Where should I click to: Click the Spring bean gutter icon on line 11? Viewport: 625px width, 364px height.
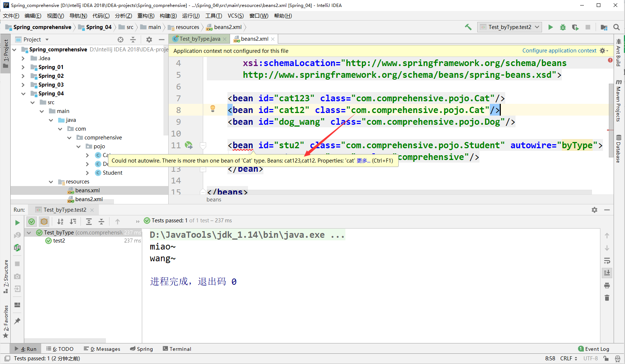[188, 145]
